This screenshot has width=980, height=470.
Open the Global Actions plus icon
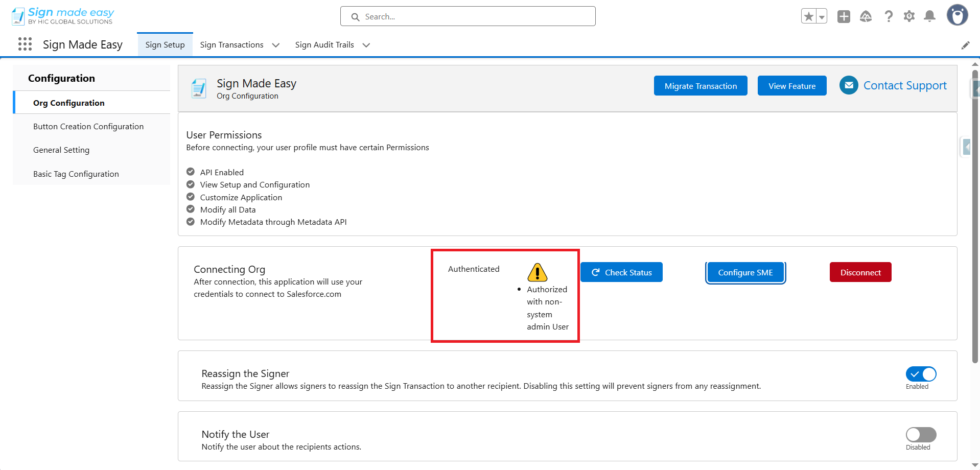point(844,17)
